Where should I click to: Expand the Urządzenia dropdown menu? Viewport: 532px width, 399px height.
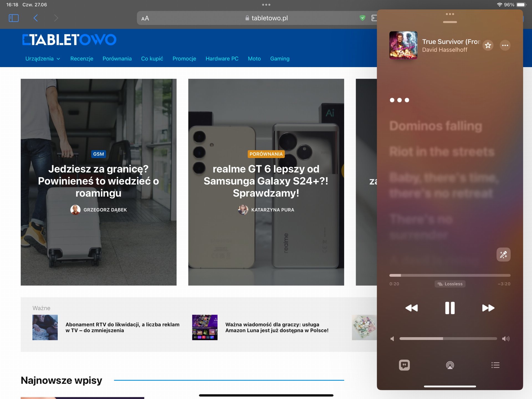pyautogui.click(x=43, y=59)
